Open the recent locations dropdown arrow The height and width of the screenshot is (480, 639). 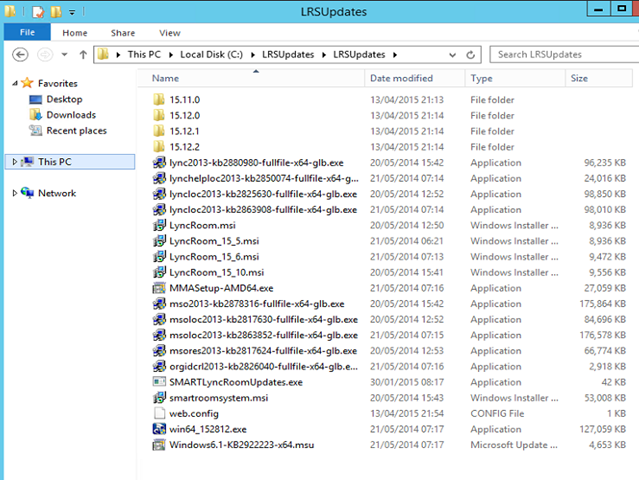[x=64, y=54]
